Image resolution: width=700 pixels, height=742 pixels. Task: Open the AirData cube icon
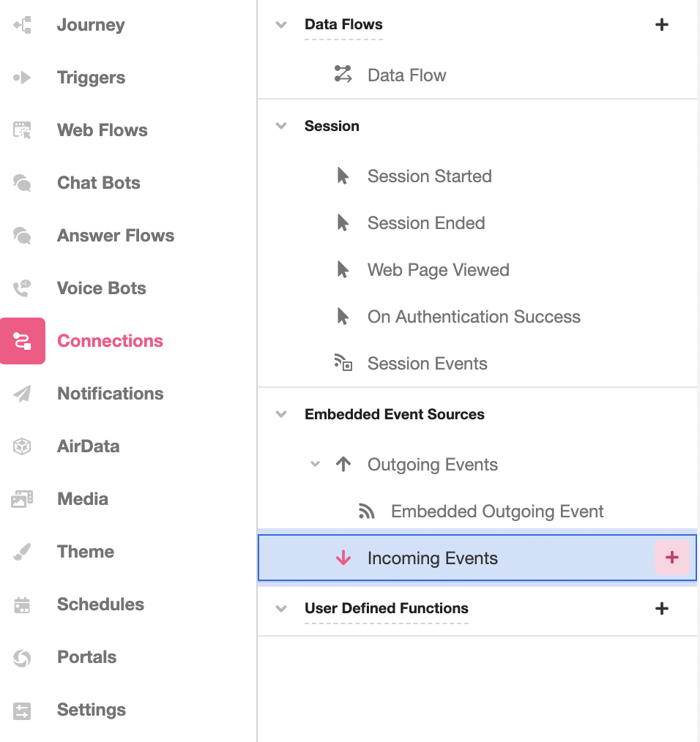[22, 446]
